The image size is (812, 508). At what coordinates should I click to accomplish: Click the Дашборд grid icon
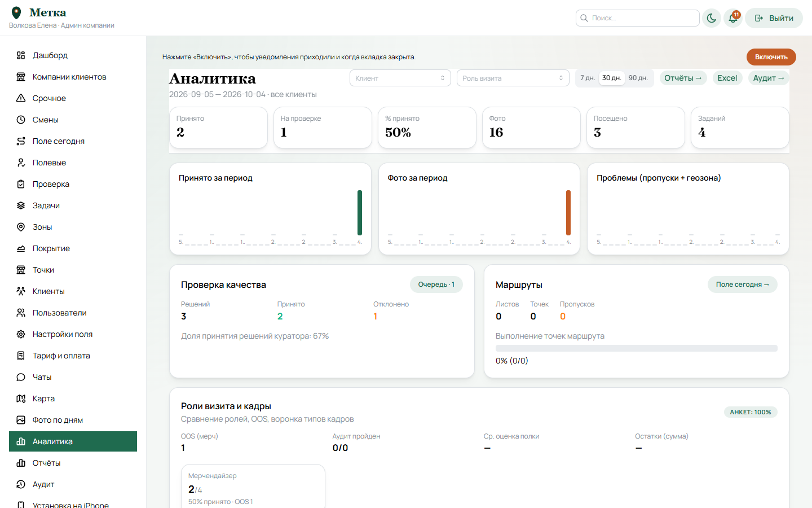21,55
